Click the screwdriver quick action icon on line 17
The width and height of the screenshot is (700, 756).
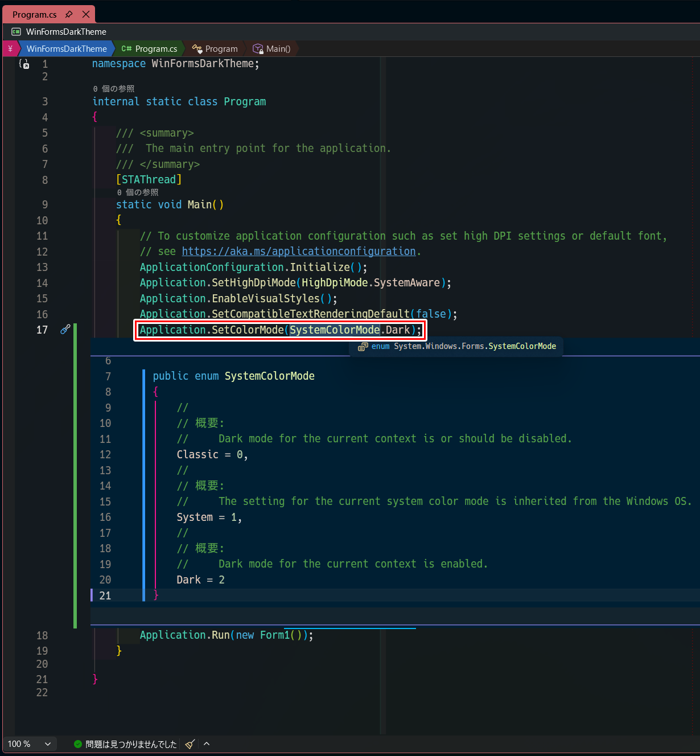(x=65, y=329)
